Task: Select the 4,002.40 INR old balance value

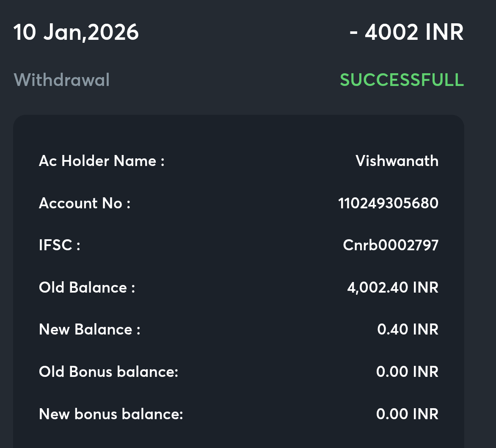Action: (392, 288)
